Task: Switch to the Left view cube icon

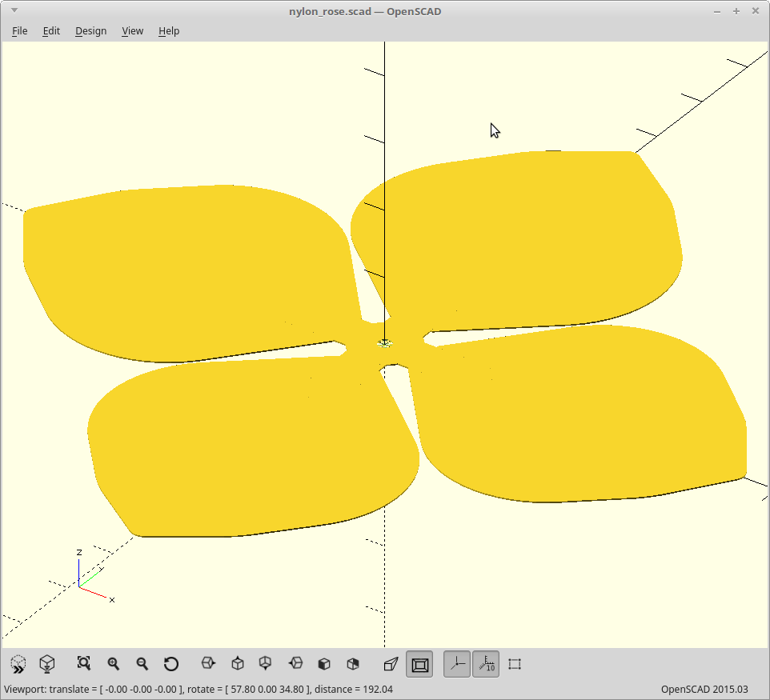Action: pos(295,664)
